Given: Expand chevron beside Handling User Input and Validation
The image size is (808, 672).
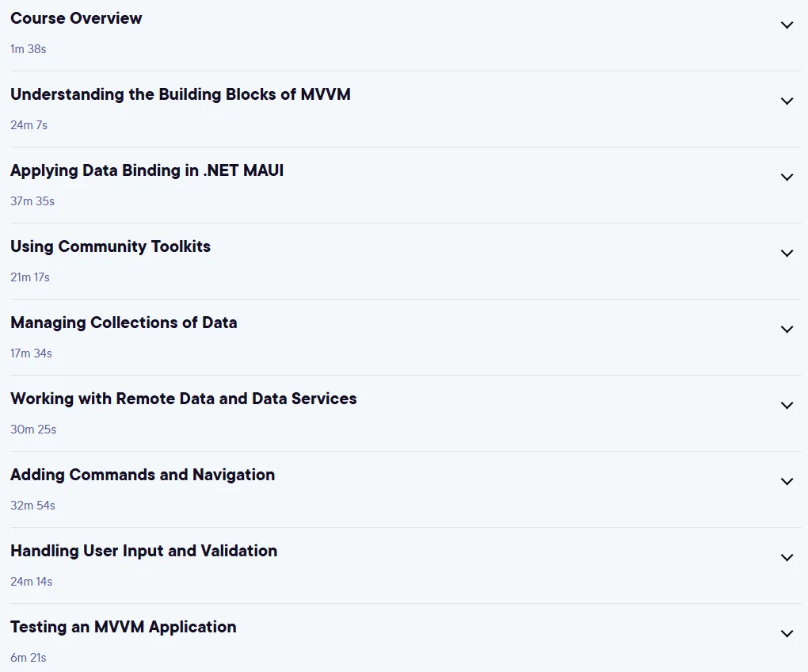Looking at the screenshot, I should (787, 558).
